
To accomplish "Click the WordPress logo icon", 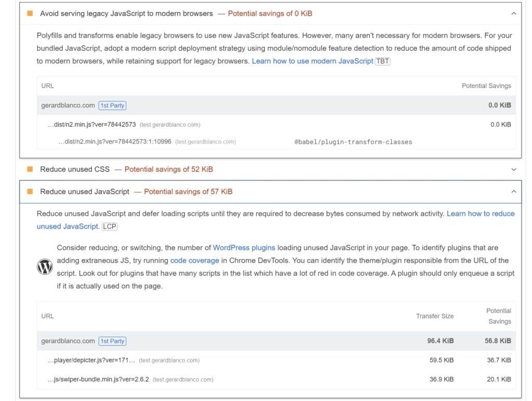I will 45,267.
